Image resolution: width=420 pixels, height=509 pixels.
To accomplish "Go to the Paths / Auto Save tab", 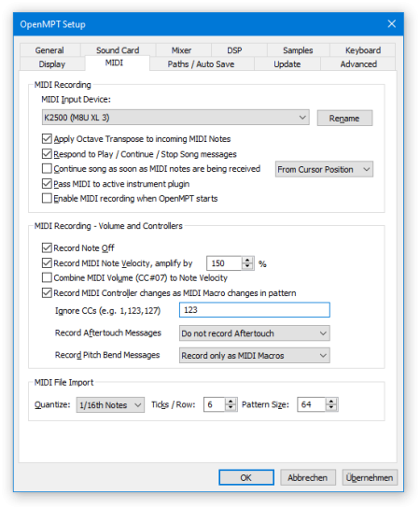I will [x=201, y=64].
